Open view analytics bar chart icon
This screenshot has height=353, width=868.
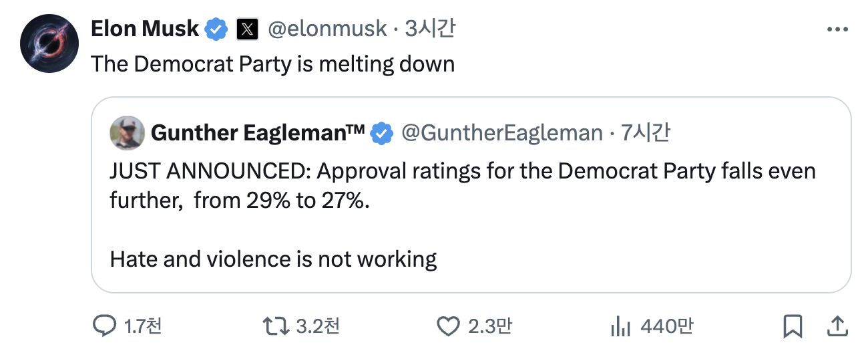(x=620, y=326)
